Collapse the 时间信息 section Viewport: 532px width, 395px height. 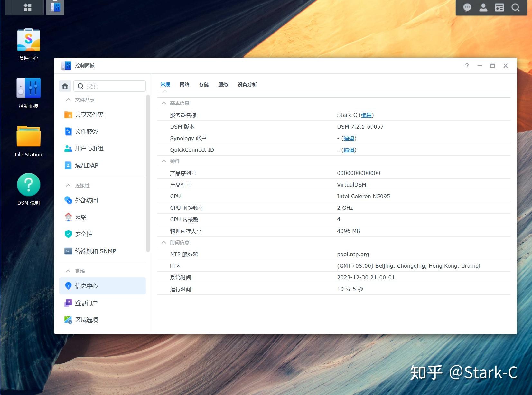163,242
